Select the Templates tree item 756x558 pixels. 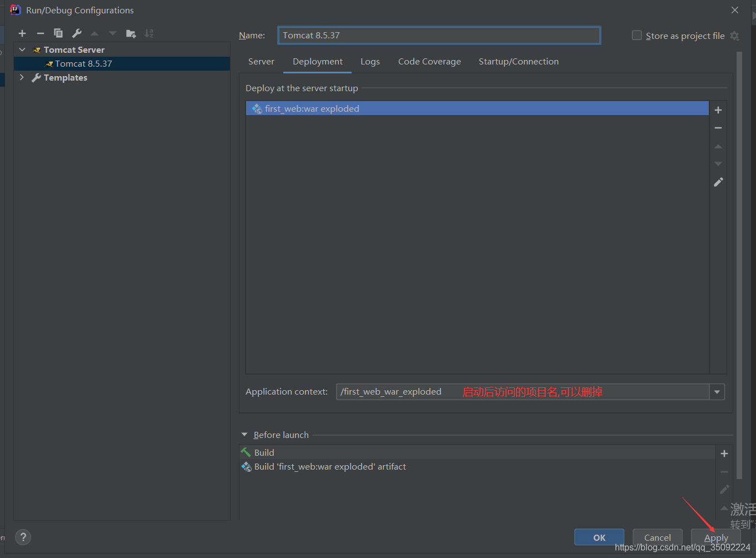tap(122, 77)
